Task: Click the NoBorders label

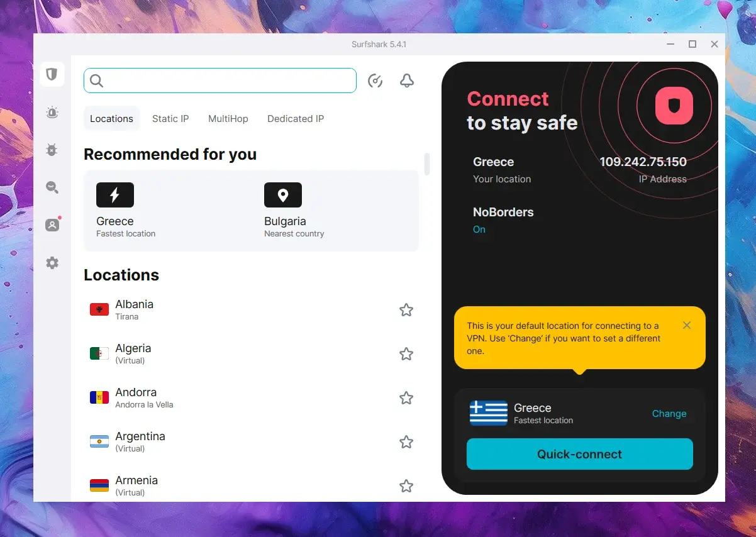Action: click(x=503, y=212)
